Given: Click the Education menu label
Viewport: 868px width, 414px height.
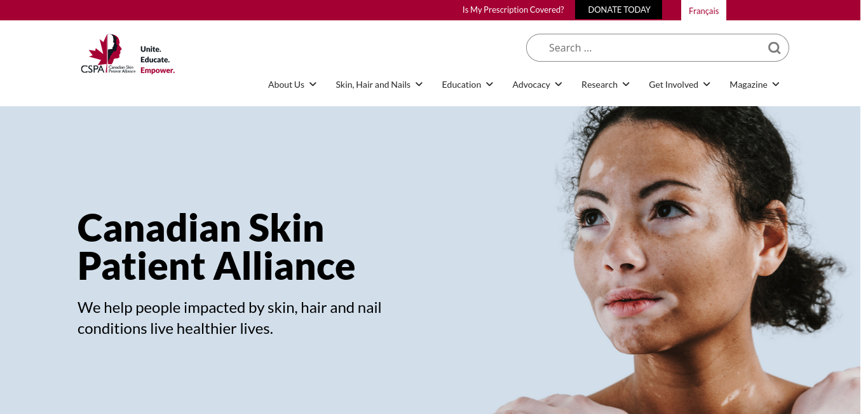Looking at the screenshot, I should (x=461, y=85).
